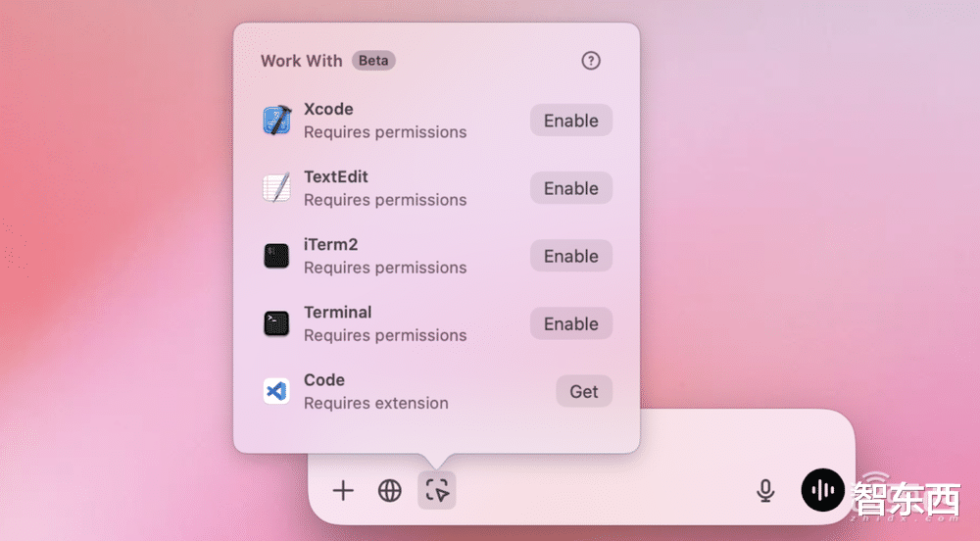
Task: Click the "Terminal" name label
Action: click(337, 313)
